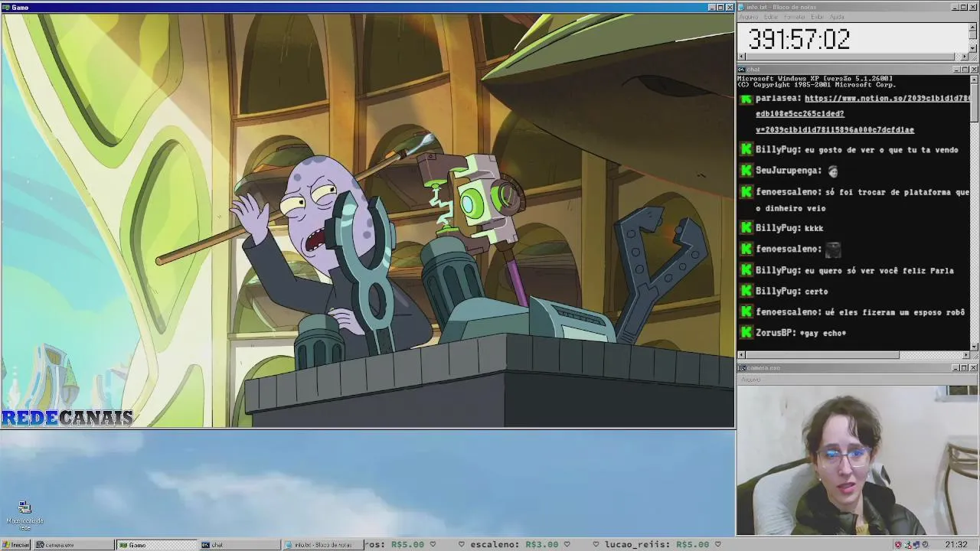The height and width of the screenshot is (551, 980).
Task: Click the Game window title bar icon
Action: pos(5,8)
